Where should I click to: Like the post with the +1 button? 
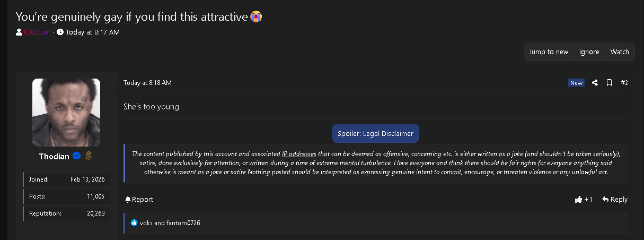584,200
